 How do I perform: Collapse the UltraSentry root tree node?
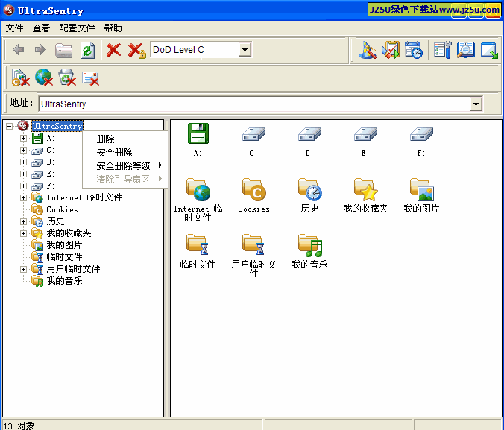coord(10,126)
